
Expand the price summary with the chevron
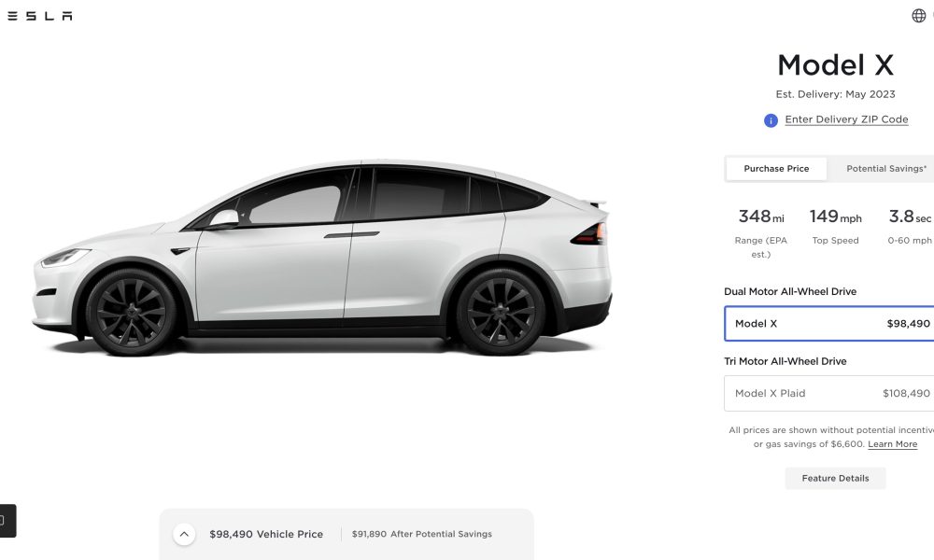click(x=184, y=534)
